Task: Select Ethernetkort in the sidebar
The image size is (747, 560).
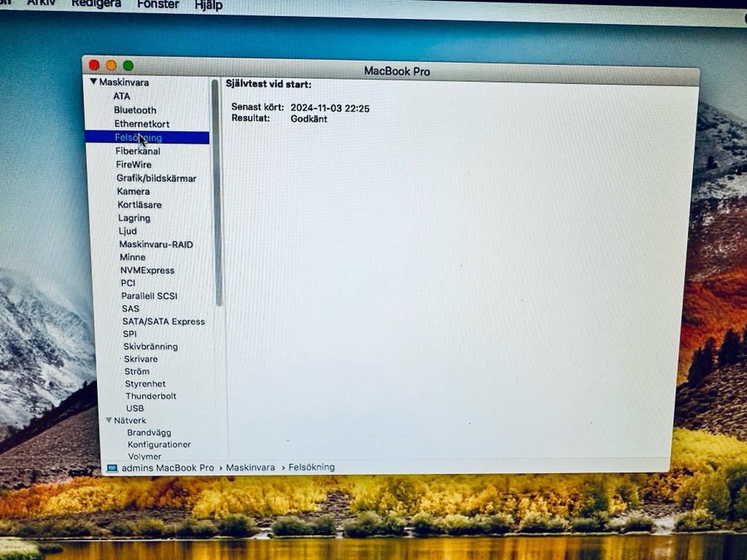Action: [141, 124]
